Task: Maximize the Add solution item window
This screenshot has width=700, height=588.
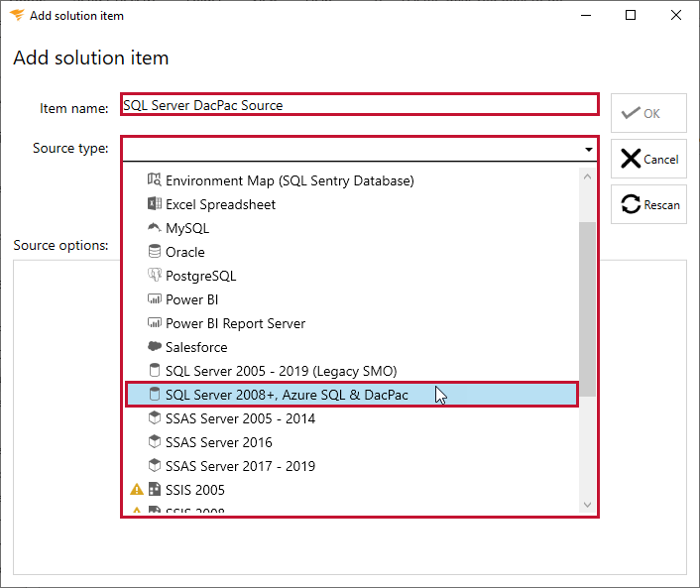Action: pos(631,15)
